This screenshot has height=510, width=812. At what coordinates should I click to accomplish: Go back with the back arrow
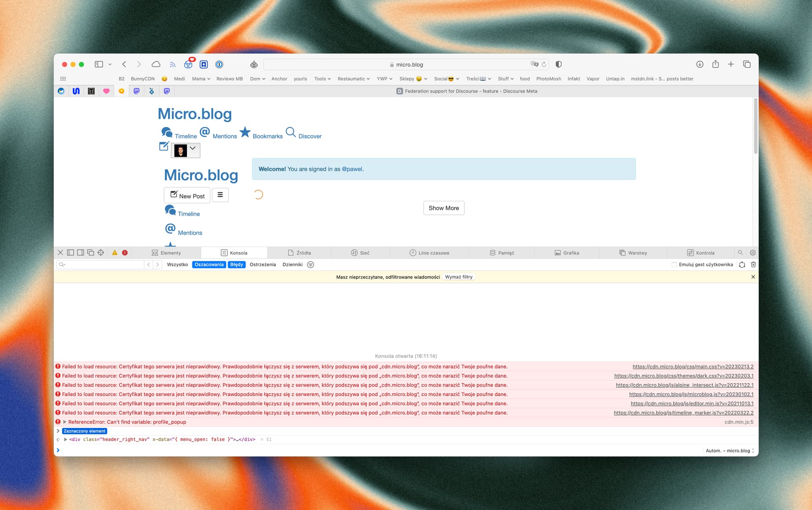click(x=124, y=64)
